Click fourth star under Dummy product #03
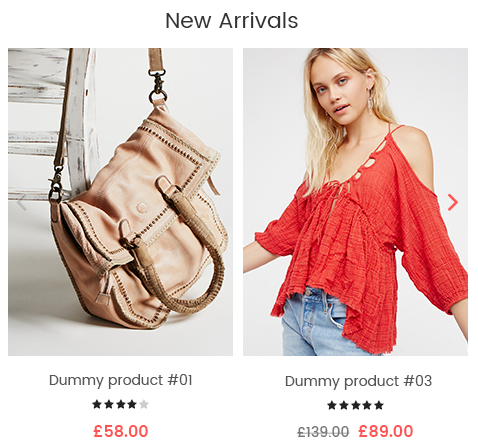This screenshot has width=478, height=448. tap(367, 405)
